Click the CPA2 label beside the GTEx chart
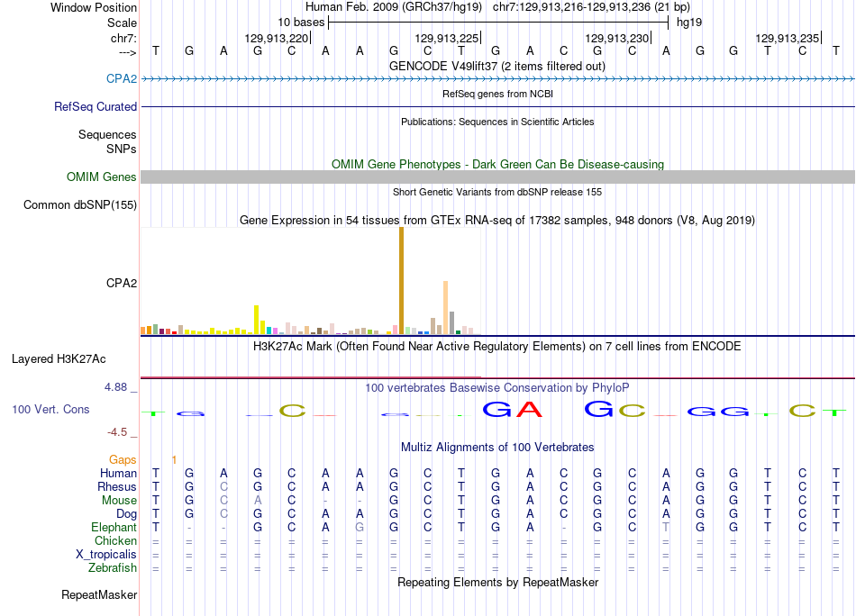The width and height of the screenshot is (856, 616). coord(122,283)
